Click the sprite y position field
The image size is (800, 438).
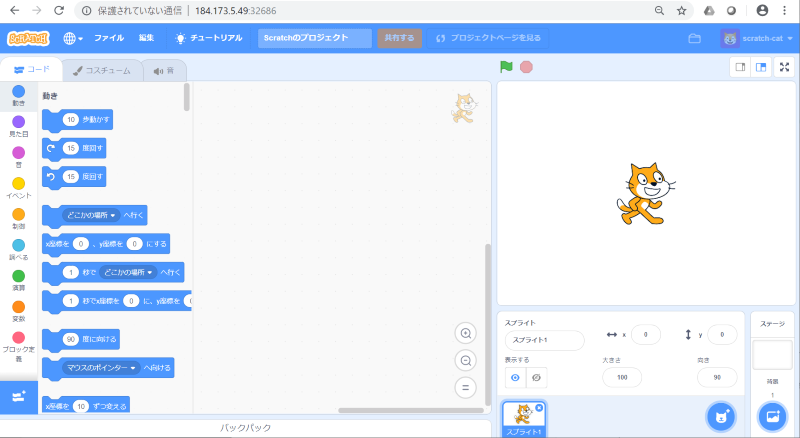click(722, 335)
